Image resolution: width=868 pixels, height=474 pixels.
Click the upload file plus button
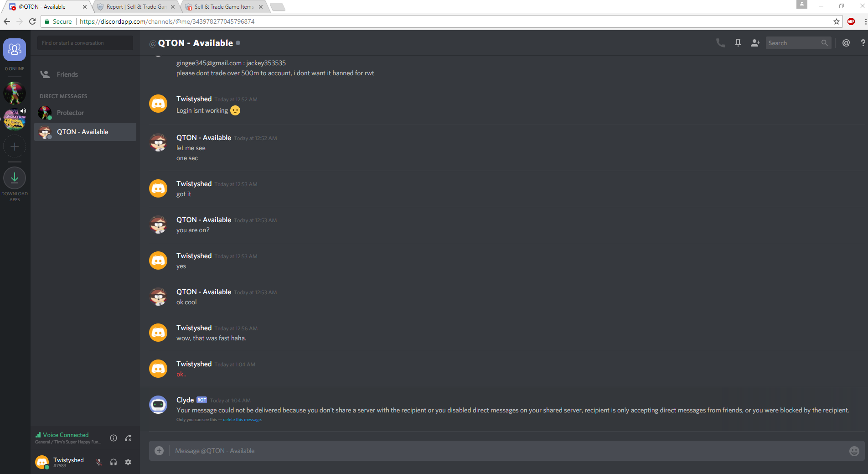coord(159,451)
